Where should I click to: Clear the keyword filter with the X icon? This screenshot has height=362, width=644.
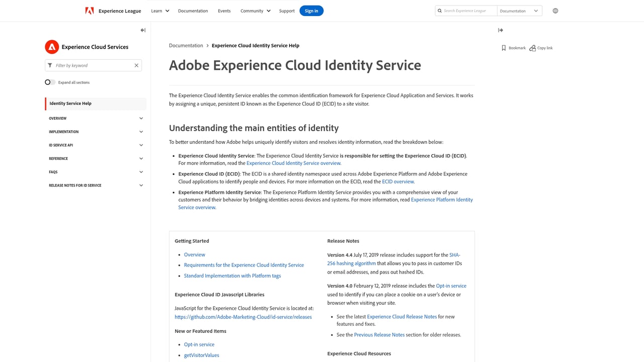pos(136,65)
